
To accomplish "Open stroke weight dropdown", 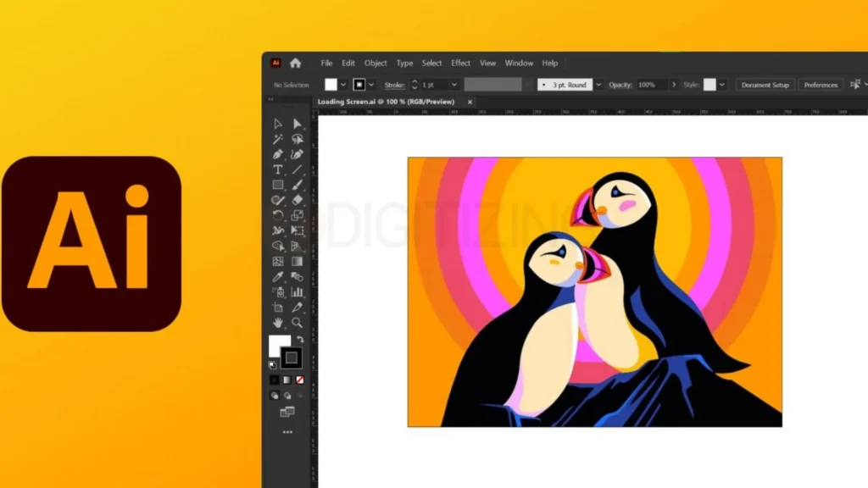I will pos(454,85).
